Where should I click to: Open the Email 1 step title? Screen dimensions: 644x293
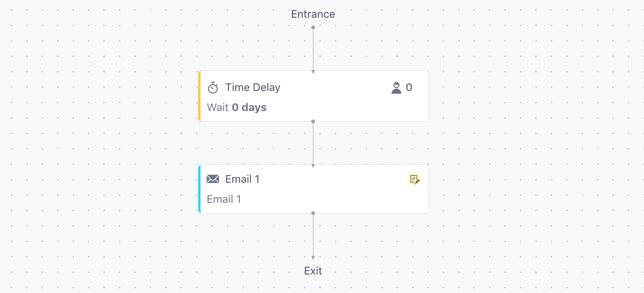click(243, 179)
